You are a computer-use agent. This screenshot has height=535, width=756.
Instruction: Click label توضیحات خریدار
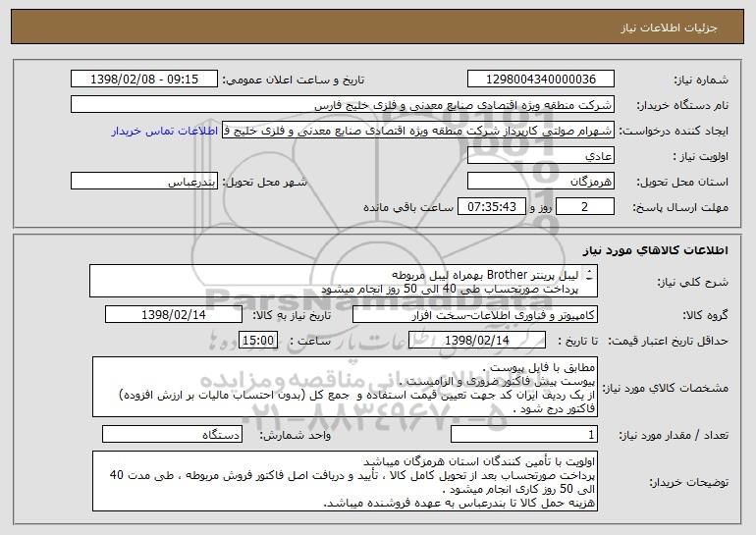pyautogui.click(x=688, y=481)
